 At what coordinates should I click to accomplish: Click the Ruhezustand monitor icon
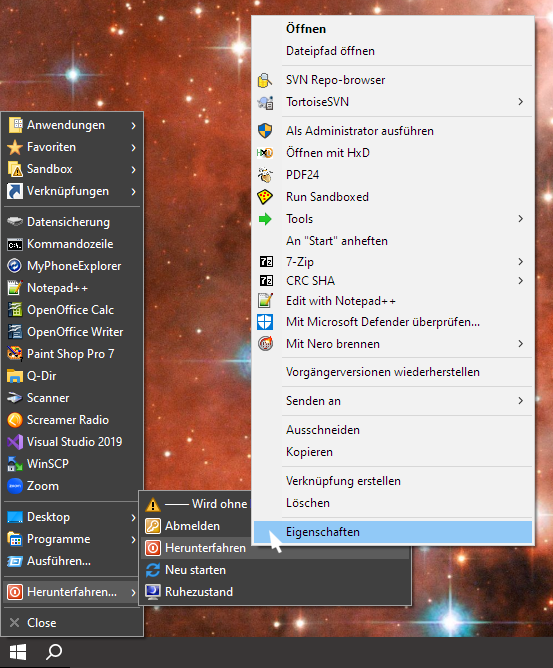click(x=153, y=592)
